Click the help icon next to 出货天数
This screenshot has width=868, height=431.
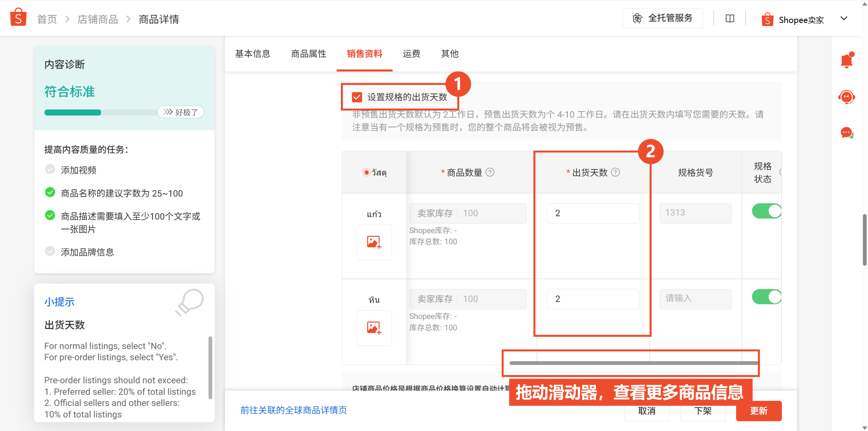pos(616,172)
